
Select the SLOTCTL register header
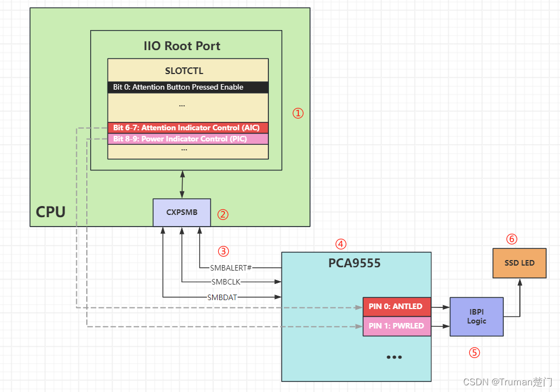pyautogui.click(x=187, y=71)
